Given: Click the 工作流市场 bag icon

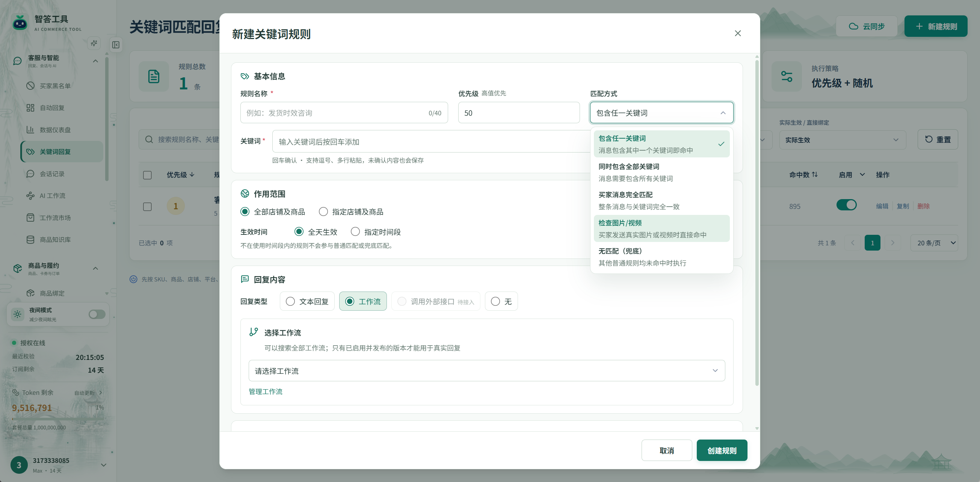Looking at the screenshot, I should click(x=30, y=218).
